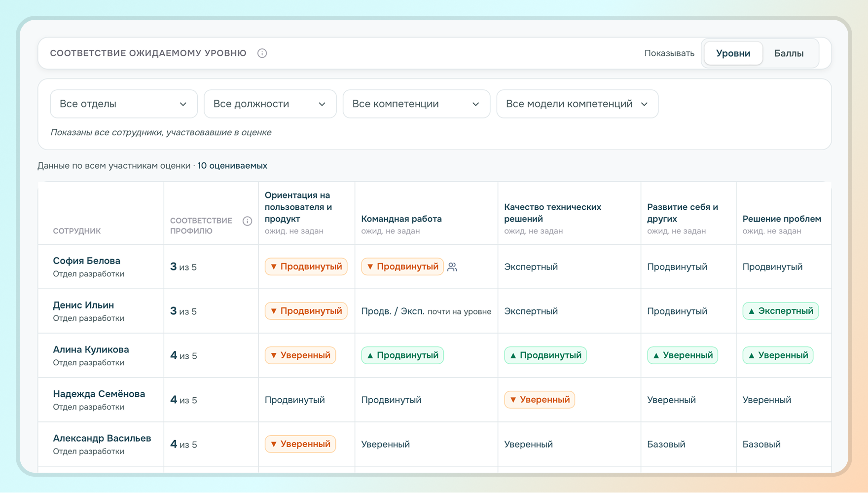The width and height of the screenshot is (868, 493).
Task: Open employee Денис Ильин
Action: coord(83,305)
